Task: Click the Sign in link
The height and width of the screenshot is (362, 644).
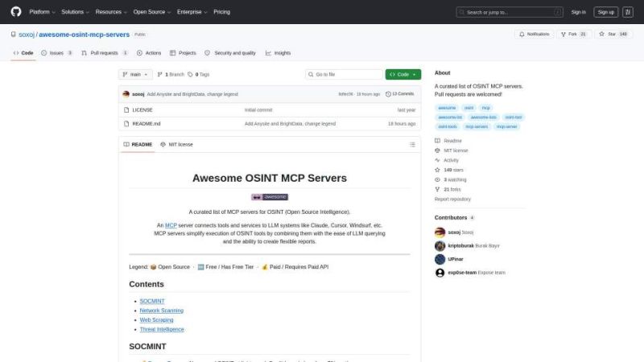Action: [578, 12]
